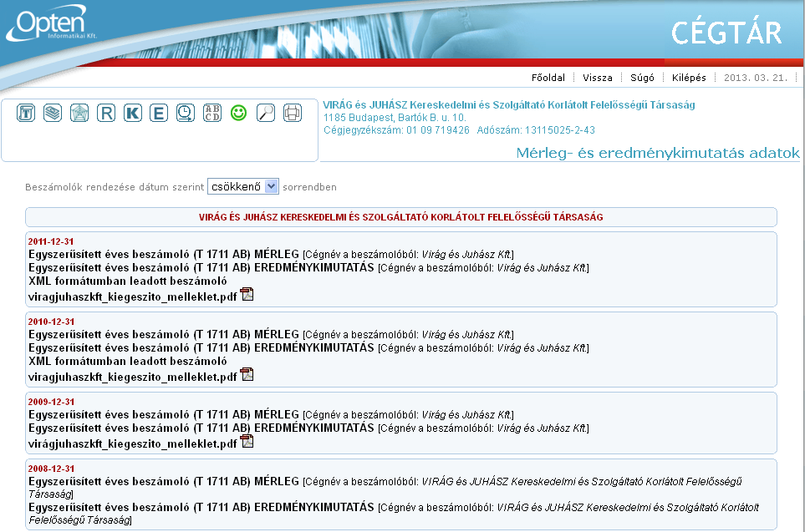Screen dimensions: 805x532
Task: Click the spider web chart icon
Action: pos(79,113)
